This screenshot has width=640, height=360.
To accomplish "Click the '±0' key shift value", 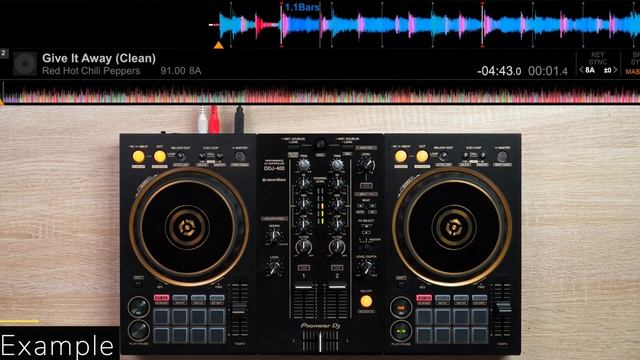I will 607,70.
